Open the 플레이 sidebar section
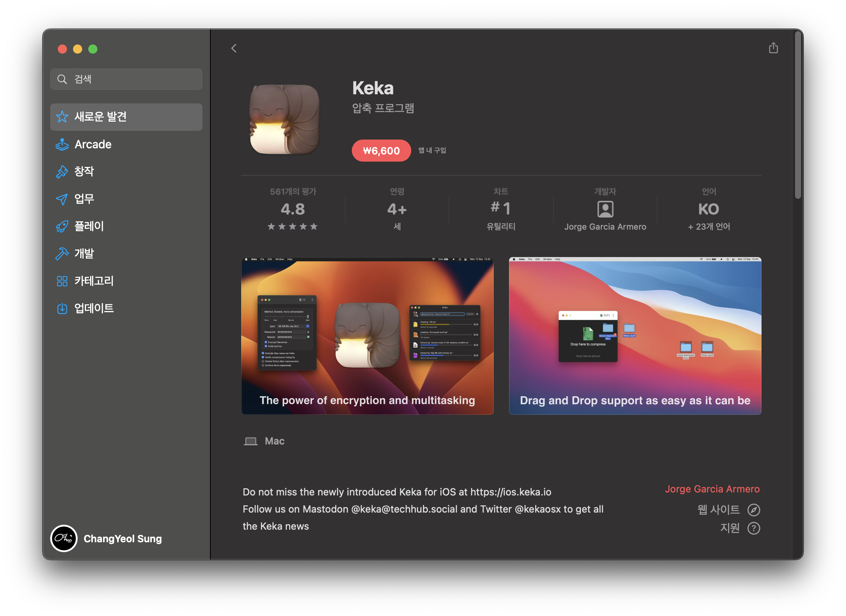Screen dimensions: 846x616 click(89, 226)
